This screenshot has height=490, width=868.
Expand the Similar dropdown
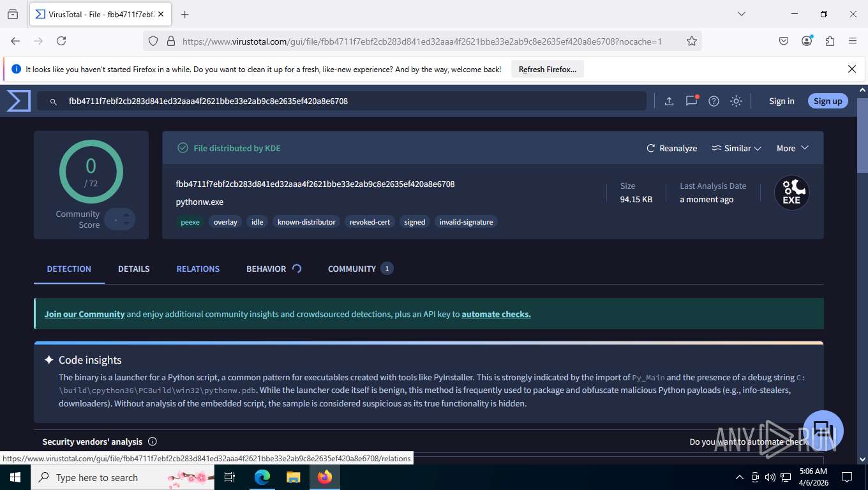tap(737, 148)
